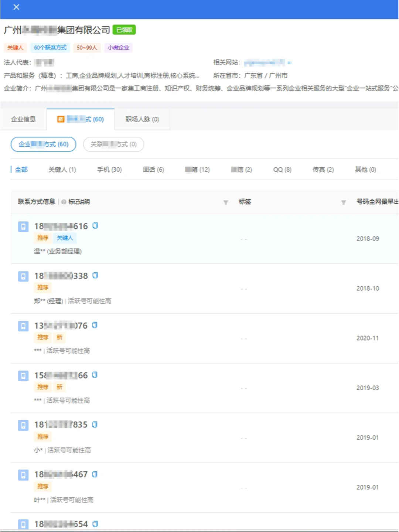Copy the phone number ending in 616
Screen dimensions: 399x532
coord(95,226)
